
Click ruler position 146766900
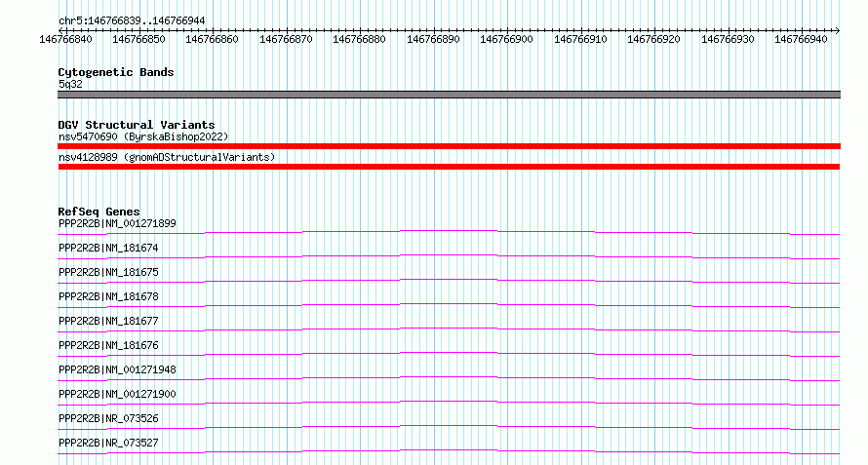point(506,39)
